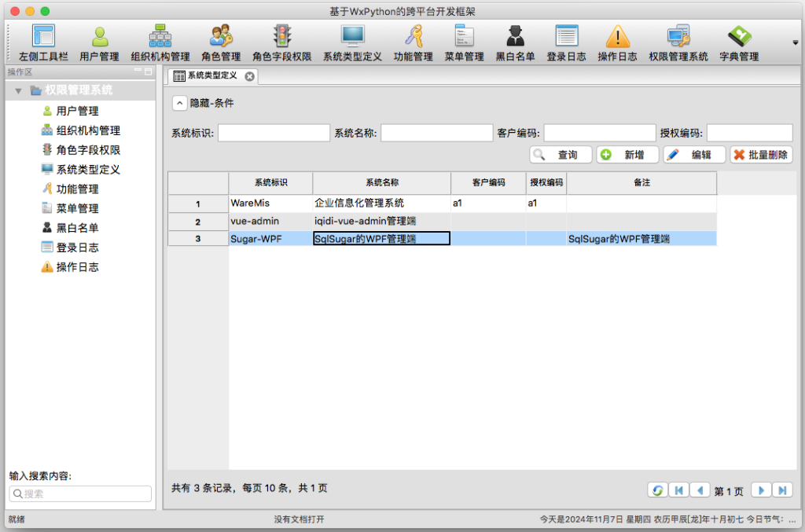Select 黑白名单 in the sidebar tree

[77, 228]
